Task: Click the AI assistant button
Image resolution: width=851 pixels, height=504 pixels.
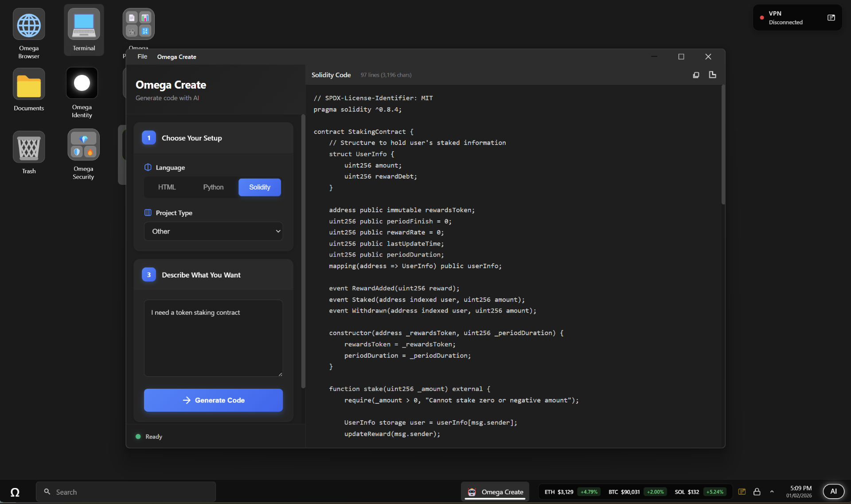Action: click(x=834, y=492)
